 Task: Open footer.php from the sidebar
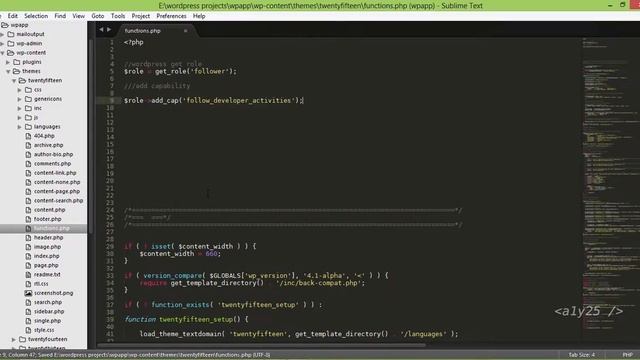click(x=47, y=219)
